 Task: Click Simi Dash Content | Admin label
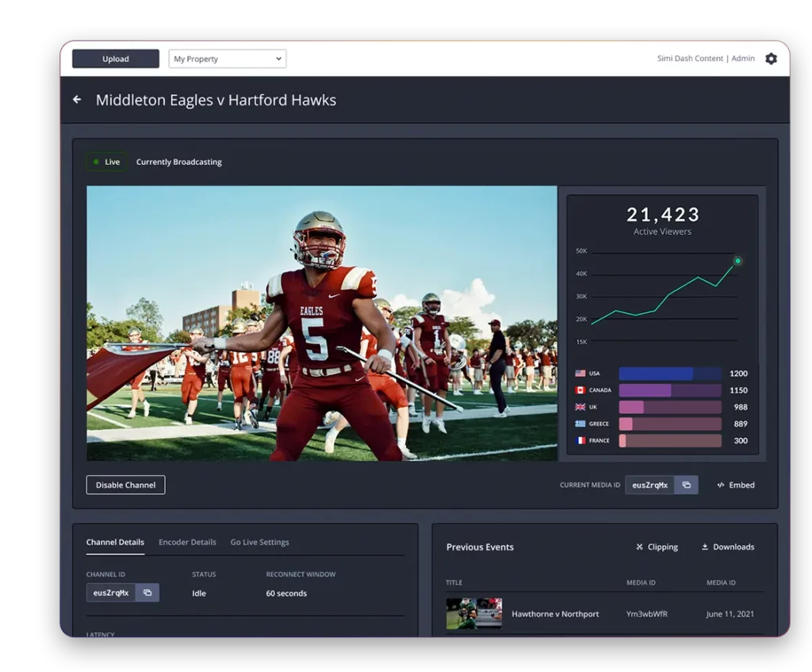(x=706, y=59)
